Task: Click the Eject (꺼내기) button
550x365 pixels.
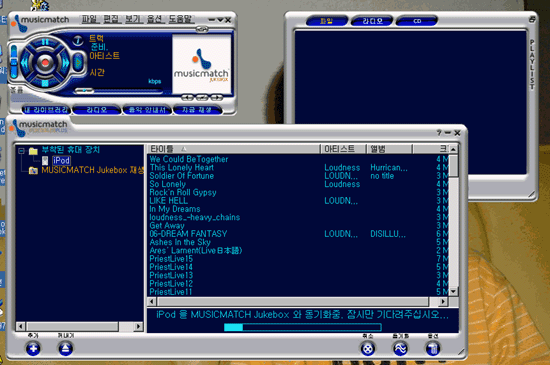Action: click(x=66, y=348)
